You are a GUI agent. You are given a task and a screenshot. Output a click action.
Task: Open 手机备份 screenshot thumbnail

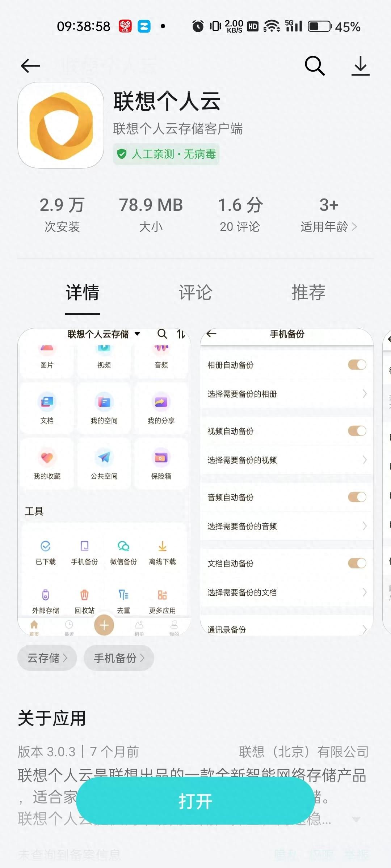tap(287, 482)
